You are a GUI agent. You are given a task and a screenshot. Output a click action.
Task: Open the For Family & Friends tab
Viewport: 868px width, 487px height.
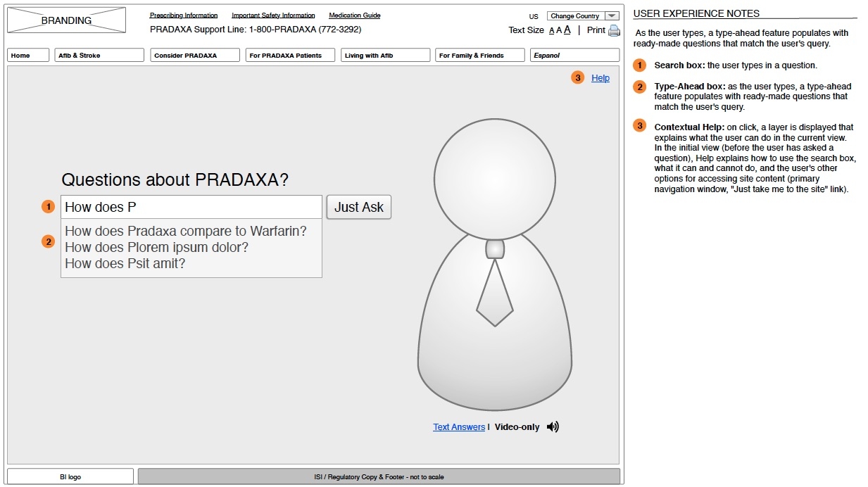479,55
